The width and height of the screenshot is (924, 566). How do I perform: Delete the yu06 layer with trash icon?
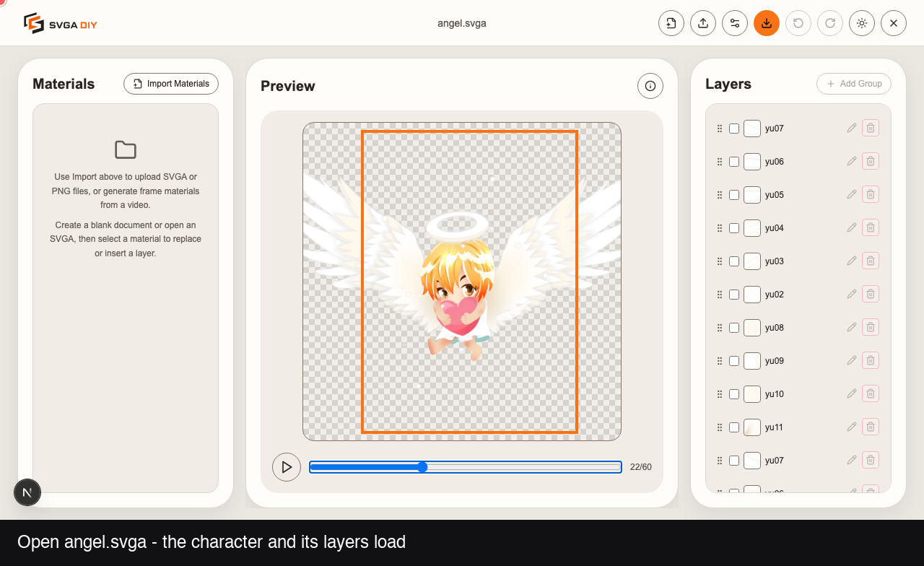point(871,162)
